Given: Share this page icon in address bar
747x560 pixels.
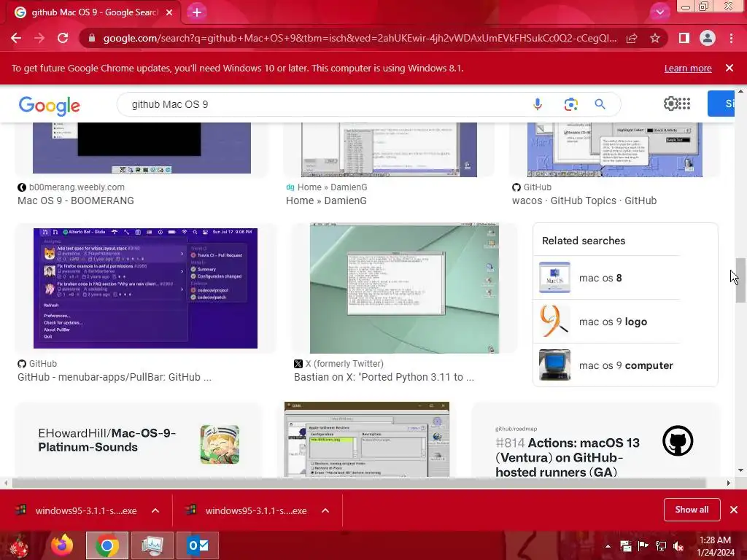Looking at the screenshot, I should [x=632, y=38].
